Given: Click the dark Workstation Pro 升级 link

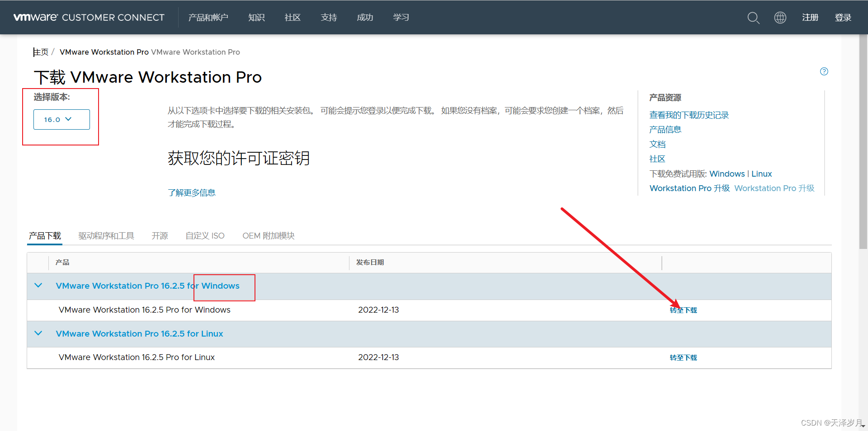Looking at the screenshot, I should click(689, 188).
